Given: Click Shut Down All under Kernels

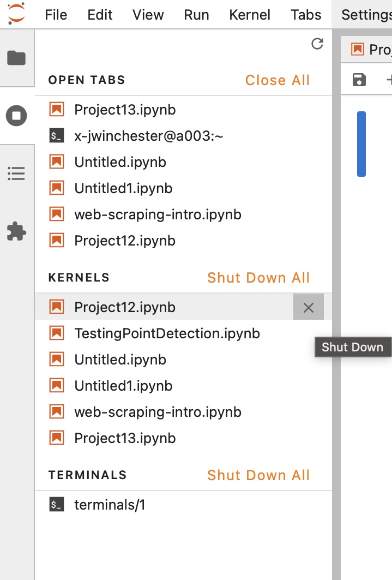Looking at the screenshot, I should coord(258,278).
